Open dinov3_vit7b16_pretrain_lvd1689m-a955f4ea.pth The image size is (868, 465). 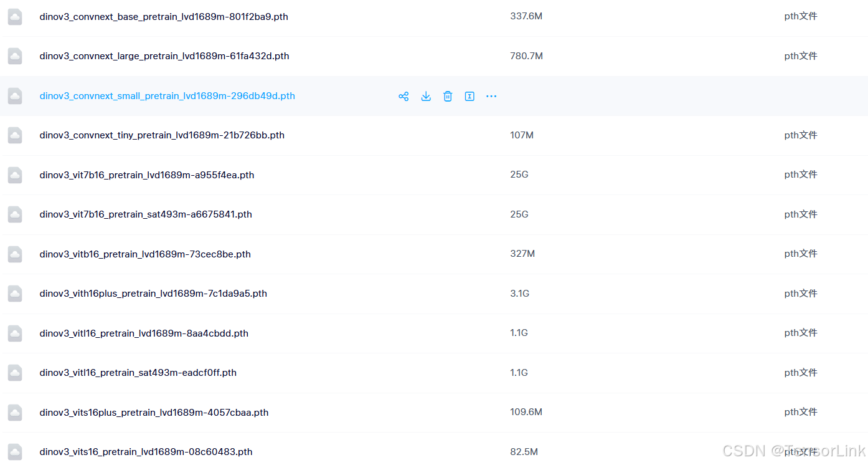[147, 175]
